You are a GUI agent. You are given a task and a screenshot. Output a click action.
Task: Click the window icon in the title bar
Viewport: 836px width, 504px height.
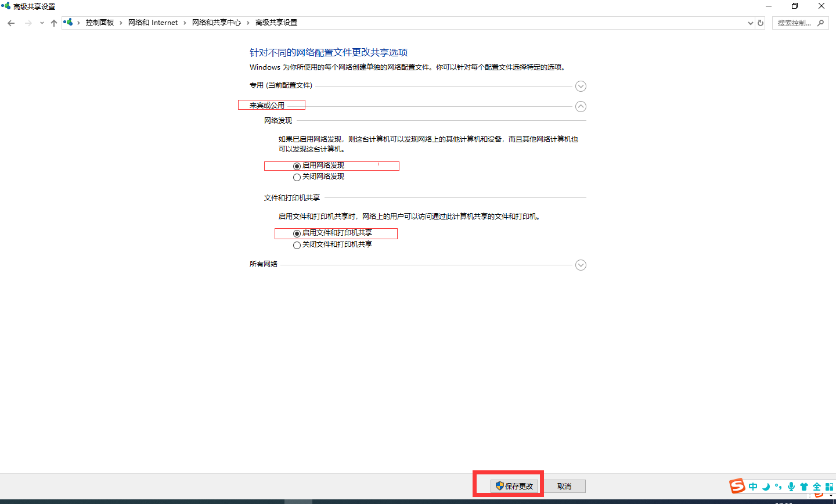(x=6, y=6)
